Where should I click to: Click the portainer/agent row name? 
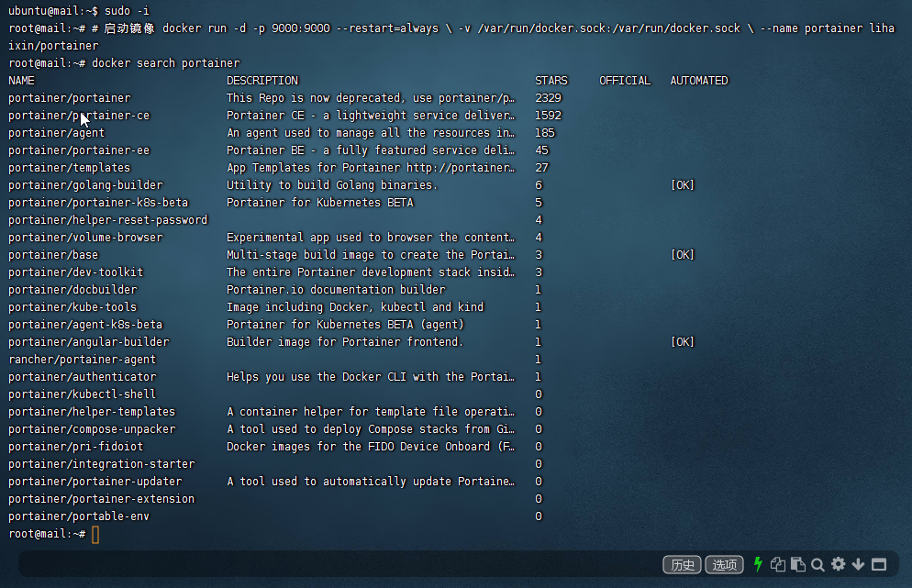coord(56,133)
